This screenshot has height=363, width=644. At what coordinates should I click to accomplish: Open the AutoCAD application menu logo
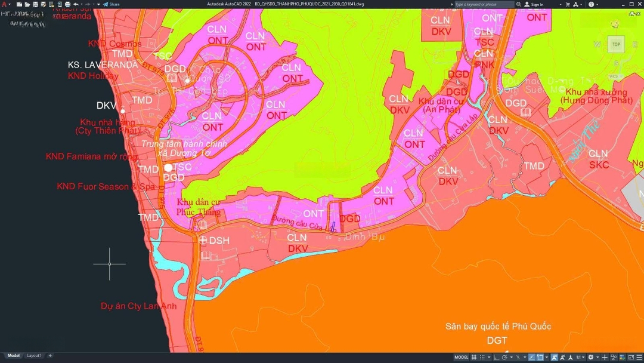(x=4, y=4)
